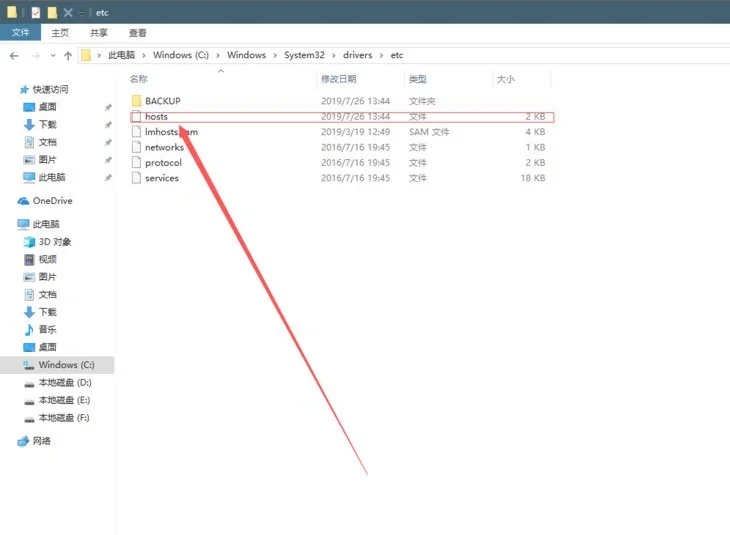Select the 本地磁盘 (D:) drive
Screen dimensions: 730x535
pyautogui.click(x=63, y=383)
